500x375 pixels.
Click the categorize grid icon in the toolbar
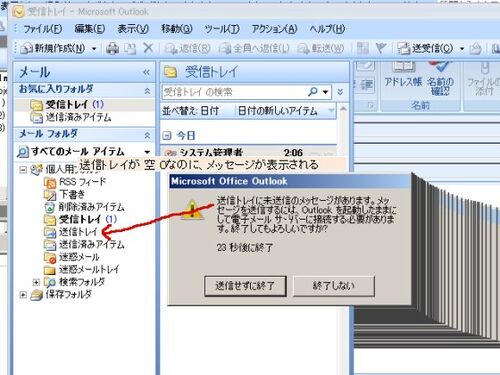tap(363, 48)
